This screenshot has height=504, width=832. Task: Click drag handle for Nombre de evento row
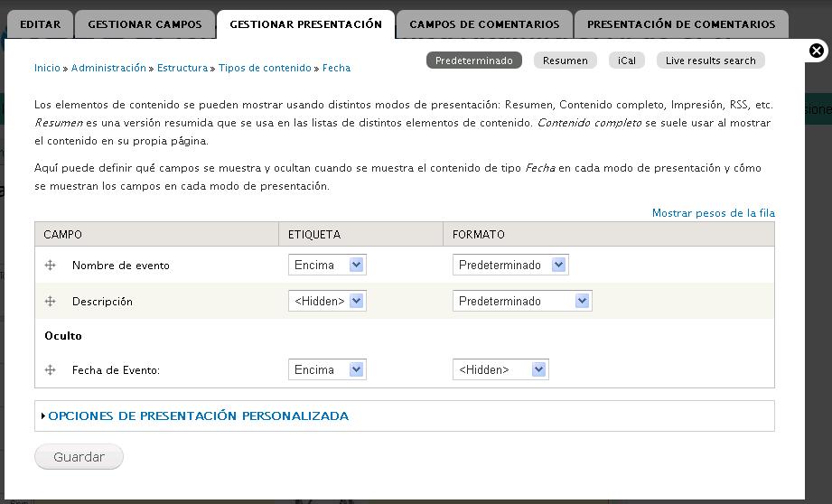(x=51, y=266)
